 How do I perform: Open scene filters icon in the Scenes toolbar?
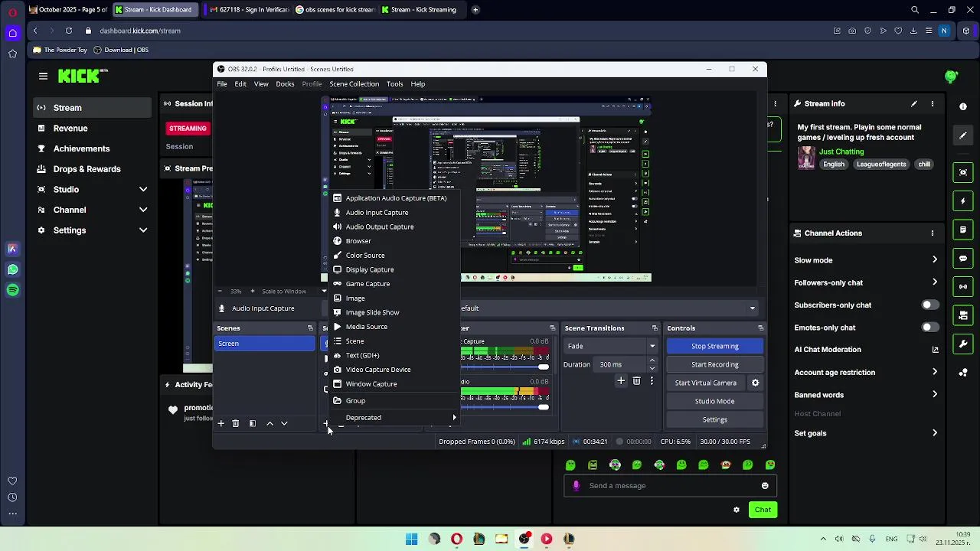(x=253, y=423)
